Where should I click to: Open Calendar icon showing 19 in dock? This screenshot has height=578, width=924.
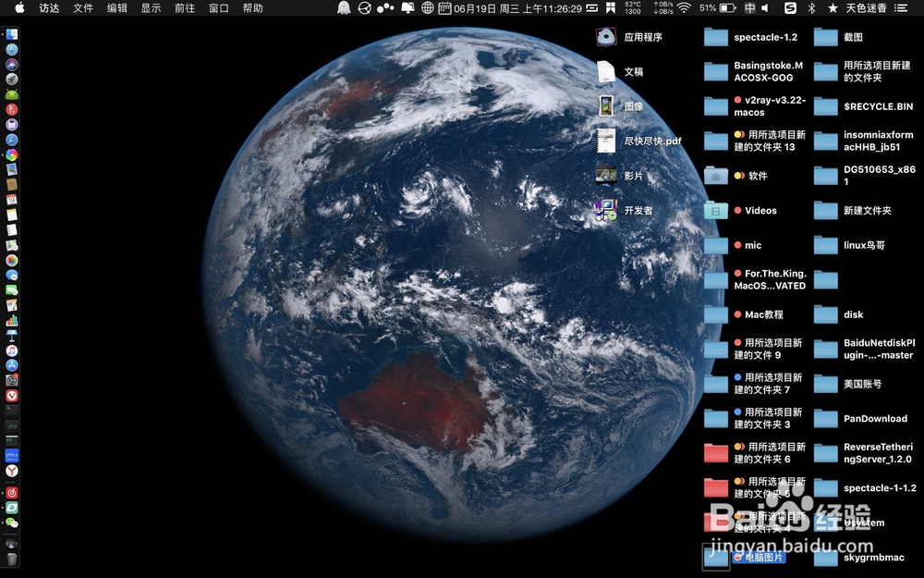point(12,200)
